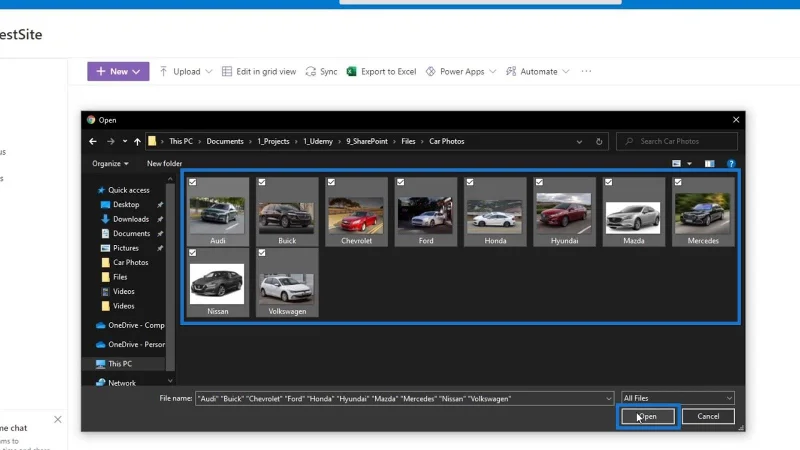Navigate to 1_Udemy in the breadcrumb

point(318,141)
